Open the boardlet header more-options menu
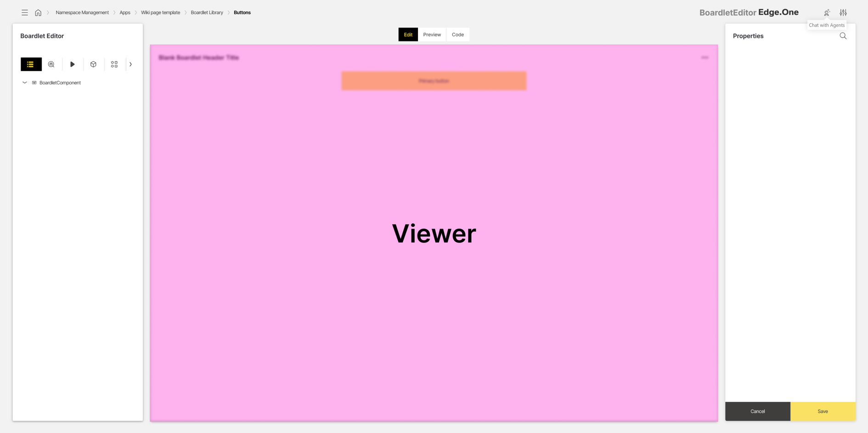Screen dimensions: 868x433 (705, 58)
